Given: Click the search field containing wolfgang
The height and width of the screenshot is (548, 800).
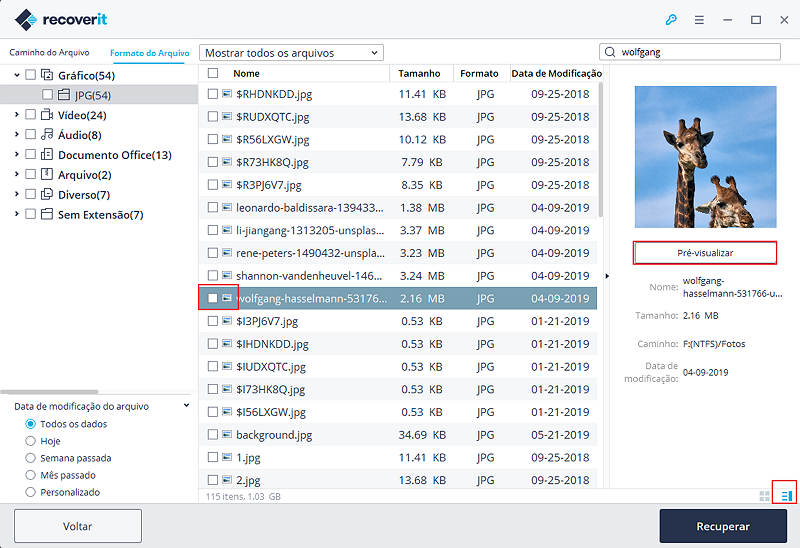Looking at the screenshot, I should pyautogui.click(x=690, y=52).
